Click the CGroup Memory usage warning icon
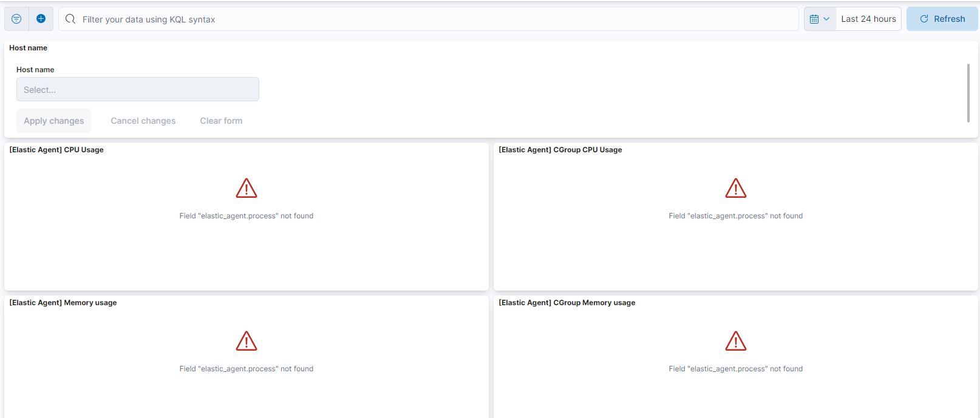 coord(736,341)
